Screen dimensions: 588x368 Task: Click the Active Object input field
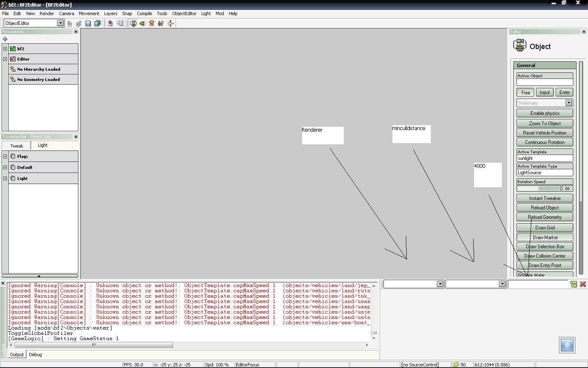545,82
